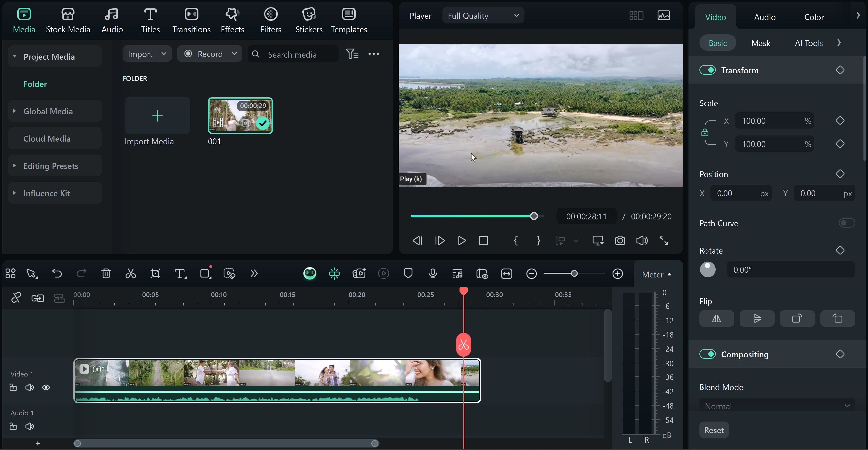Screen dimensions: 868x450
Task: Take a snapshot with camera icon
Action: tap(620, 241)
